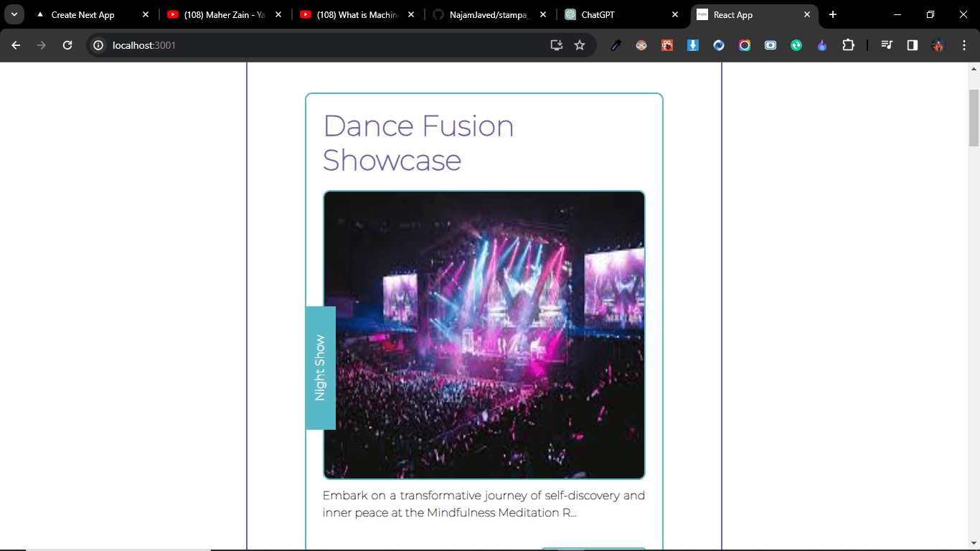The height and width of the screenshot is (551, 980).
Task: Click the localhost:3001 address bar
Action: pos(323,45)
